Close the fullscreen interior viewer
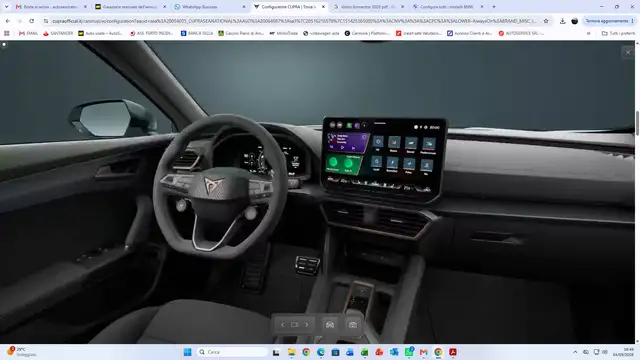The height and width of the screenshot is (360, 640). tap(628, 52)
